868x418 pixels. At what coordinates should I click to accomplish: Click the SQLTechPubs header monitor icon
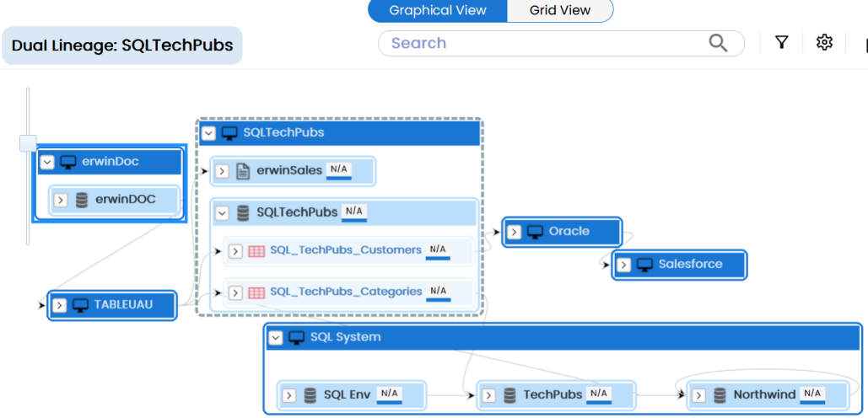coord(229,133)
